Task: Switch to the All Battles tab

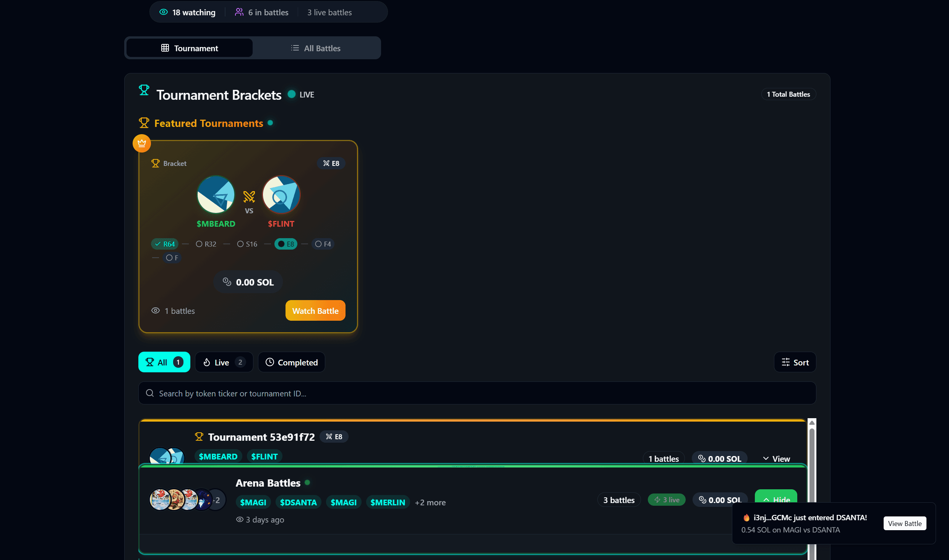Action: 316,48
